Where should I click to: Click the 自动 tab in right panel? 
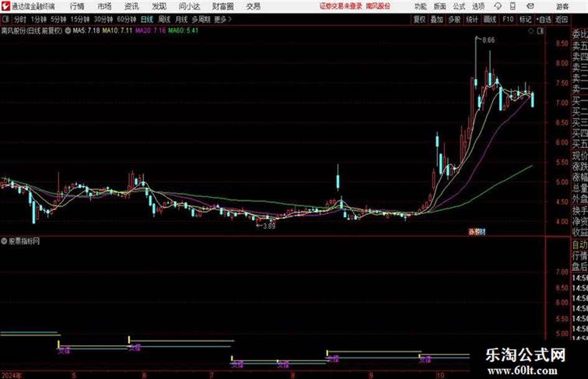coord(580,245)
